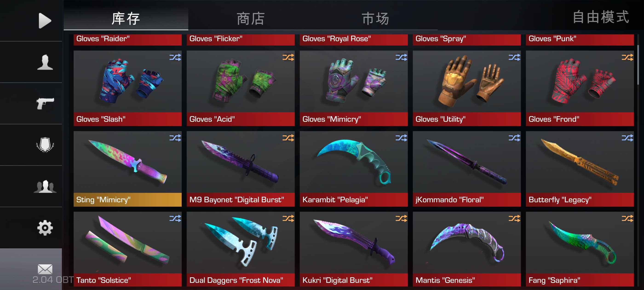This screenshot has height=290, width=644.
Task: Select the 库存 tab
Action: tap(126, 18)
